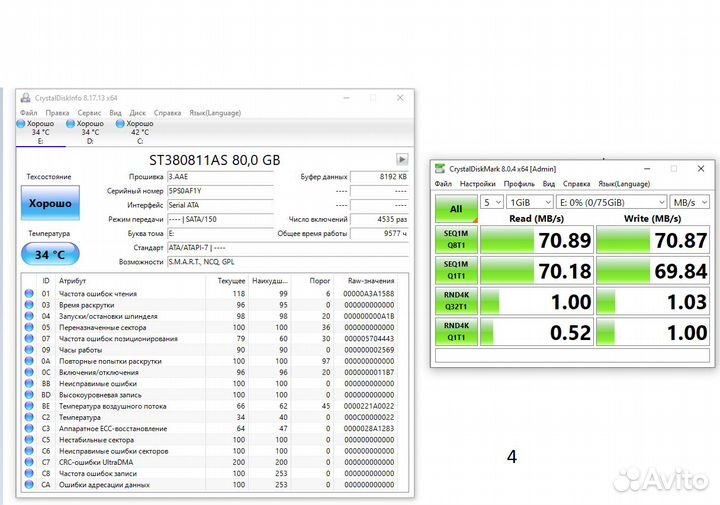Image resolution: width=720 pixels, height=505 pixels.
Task: Open Файл menu in CrystalDiskInfo
Action: (28, 112)
